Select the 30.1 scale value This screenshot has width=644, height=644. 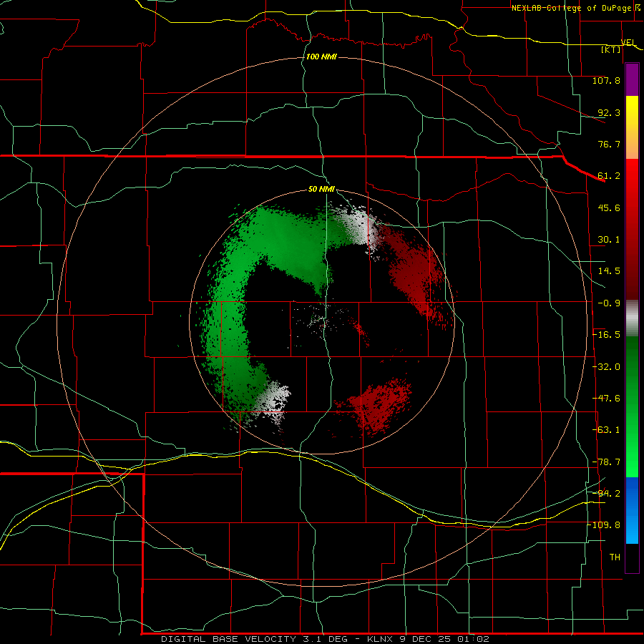[x=609, y=240]
